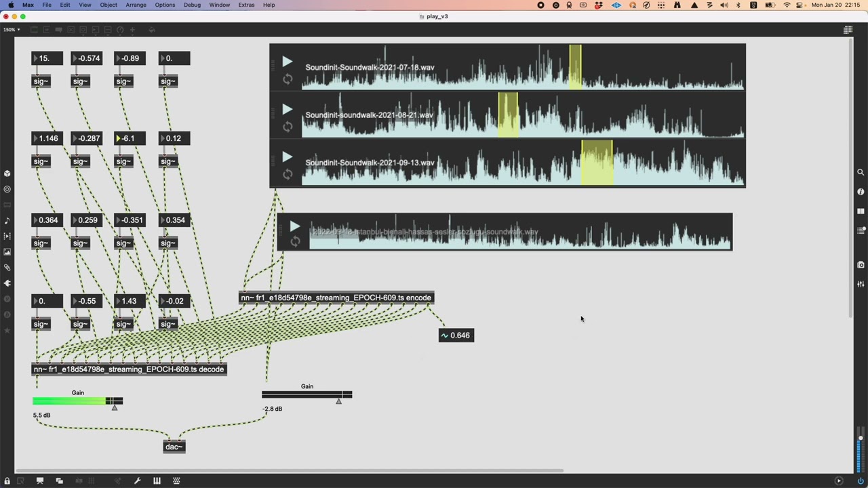Select the number box showing 1.43
Viewport: 868px width, 488px height.
tap(131, 301)
